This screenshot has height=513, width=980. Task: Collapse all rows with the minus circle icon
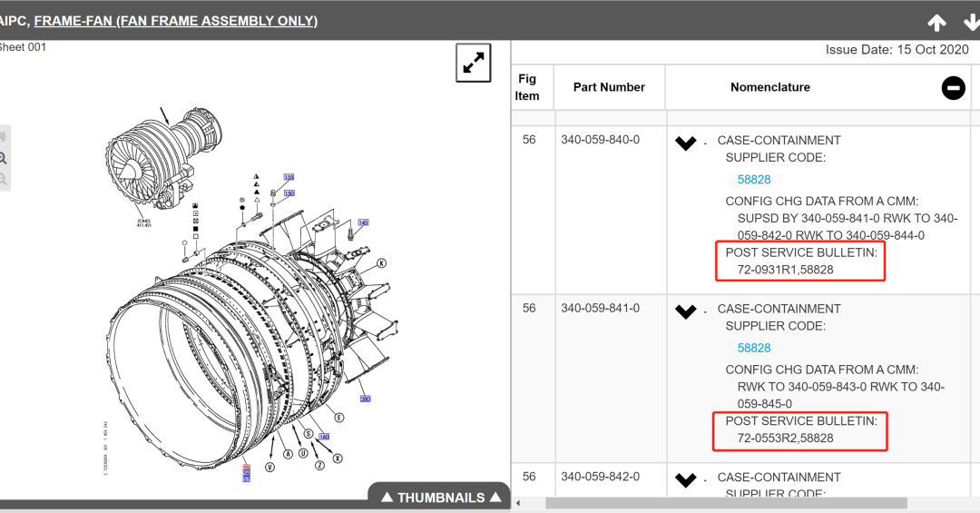coord(953,87)
